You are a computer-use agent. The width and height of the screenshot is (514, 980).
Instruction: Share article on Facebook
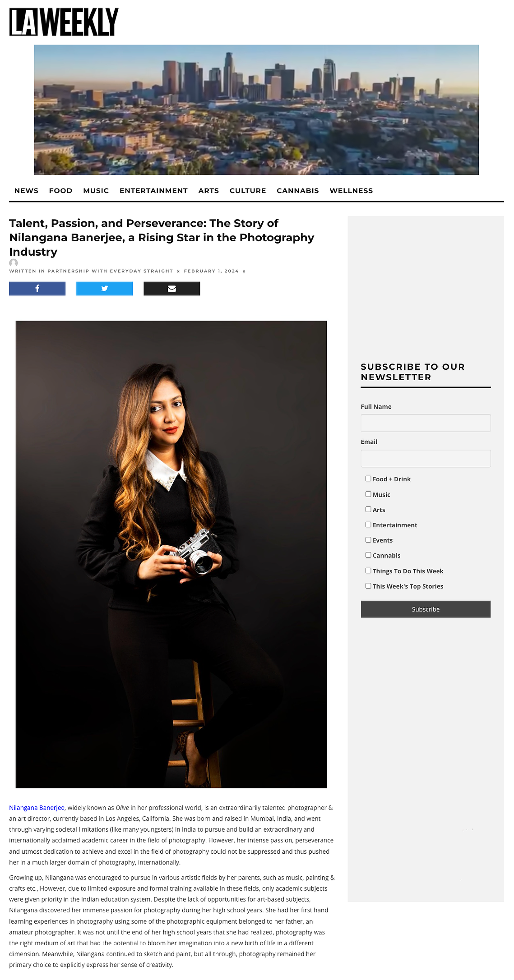(37, 289)
